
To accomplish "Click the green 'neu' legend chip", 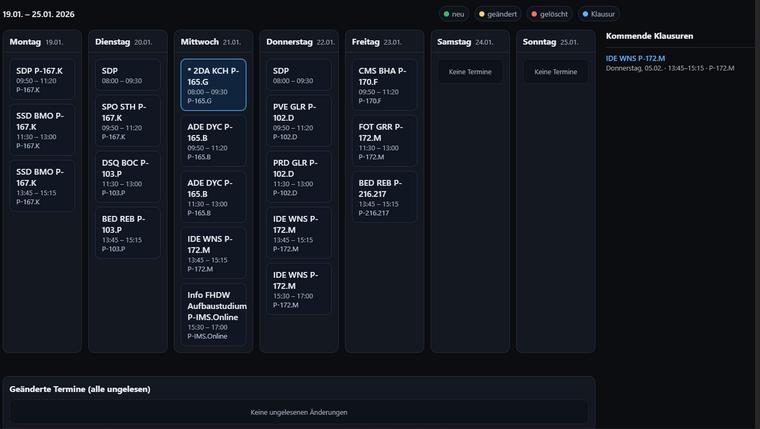I will (x=454, y=14).
